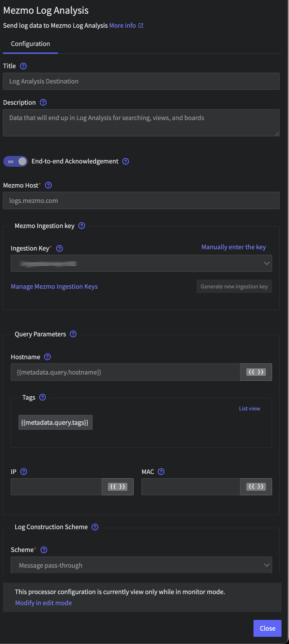The width and height of the screenshot is (289, 644).
Task: Click the Description help icon
Action: click(43, 102)
